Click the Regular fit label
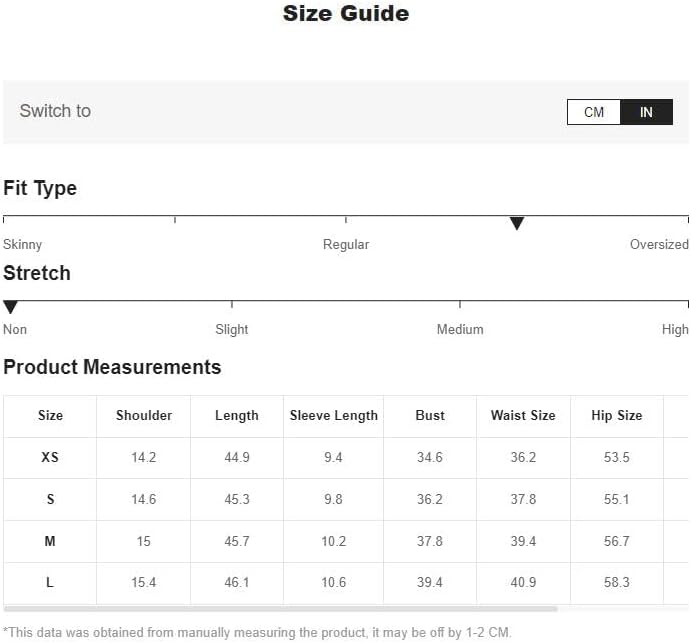Image resolution: width=691 pixels, height=643 pixels. (x=346, y=245)
